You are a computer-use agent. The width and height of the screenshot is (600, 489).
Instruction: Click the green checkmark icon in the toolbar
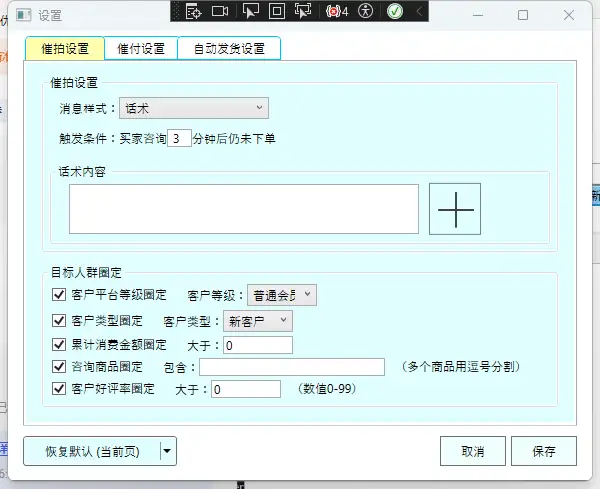coord(395,11)
